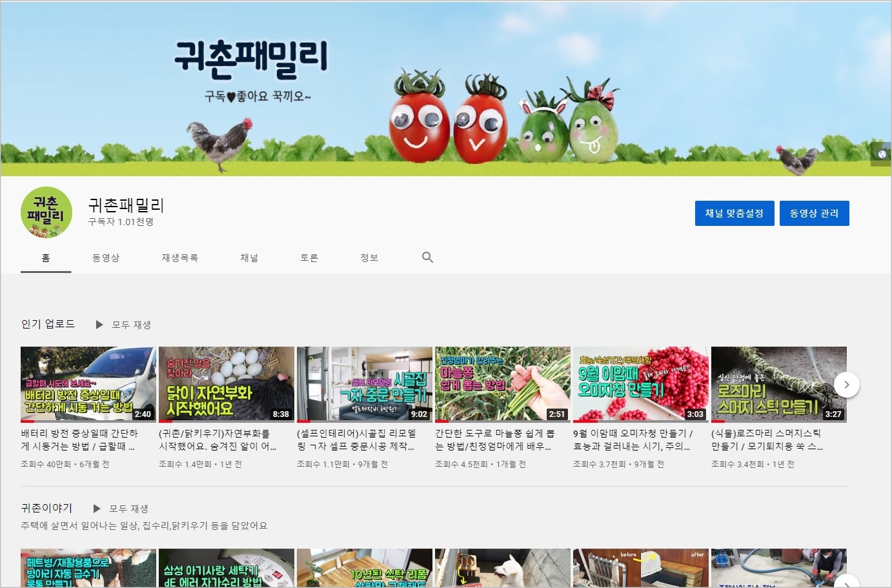The width and height of the screenshot is (892, 588).
Task: Click title (셀프인테리어)시골집 리모델링
Action: point(356,440)
